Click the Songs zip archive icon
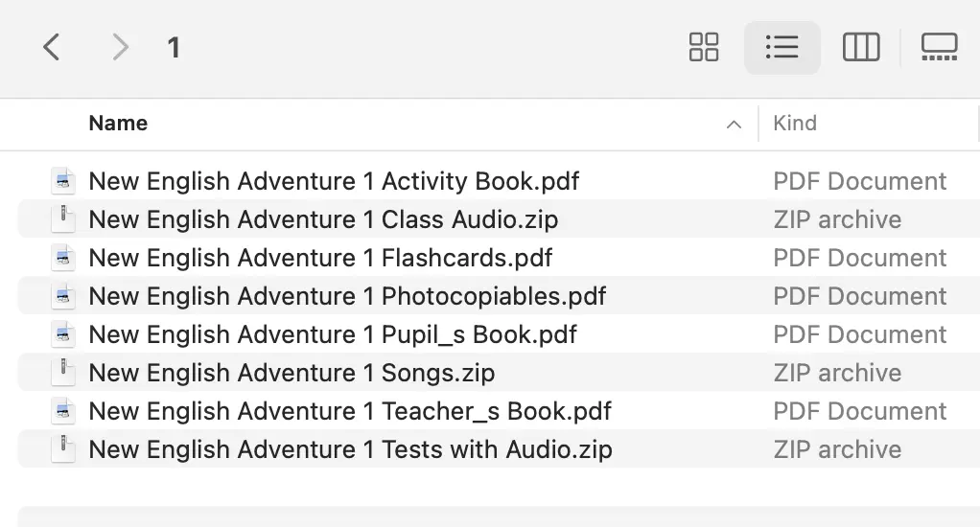 63,373
